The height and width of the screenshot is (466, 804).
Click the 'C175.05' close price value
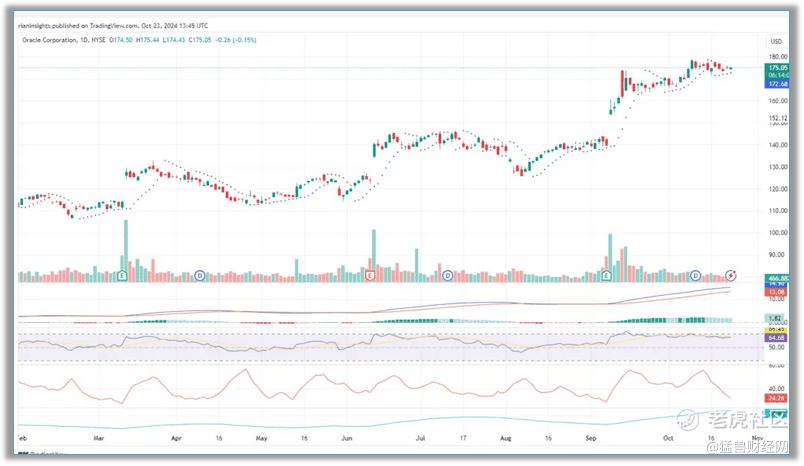200,40
